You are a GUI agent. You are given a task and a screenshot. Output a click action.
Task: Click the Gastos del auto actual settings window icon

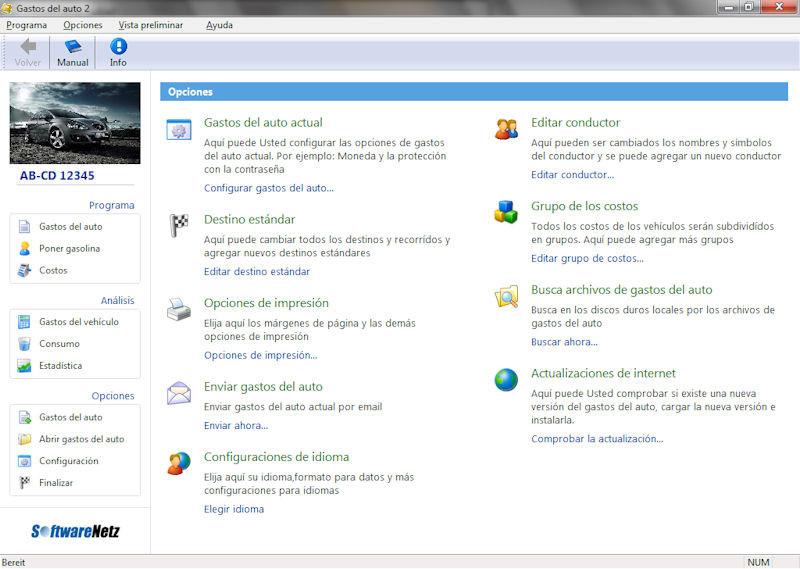[x=179, y=130]
